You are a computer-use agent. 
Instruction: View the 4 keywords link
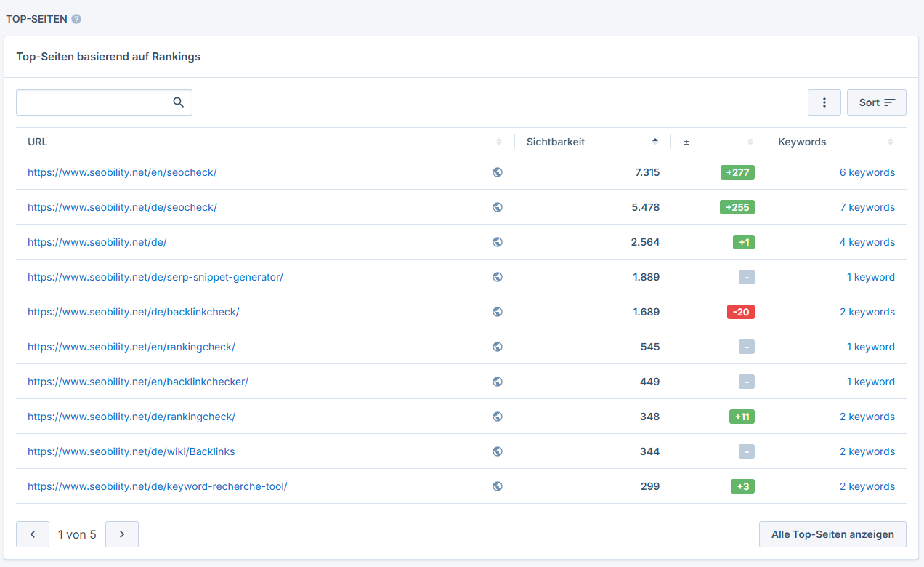867,242
